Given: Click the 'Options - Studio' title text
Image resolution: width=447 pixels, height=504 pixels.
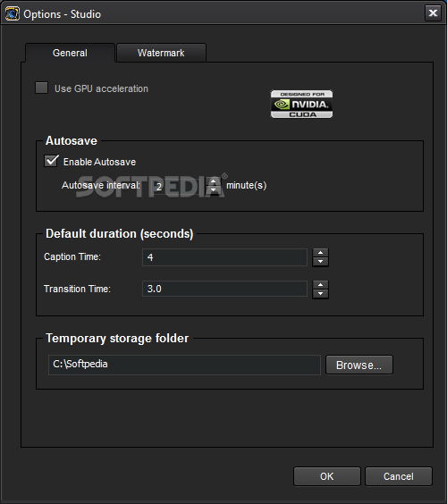Looking at the screenshot, I should click(x=62, y=14).
